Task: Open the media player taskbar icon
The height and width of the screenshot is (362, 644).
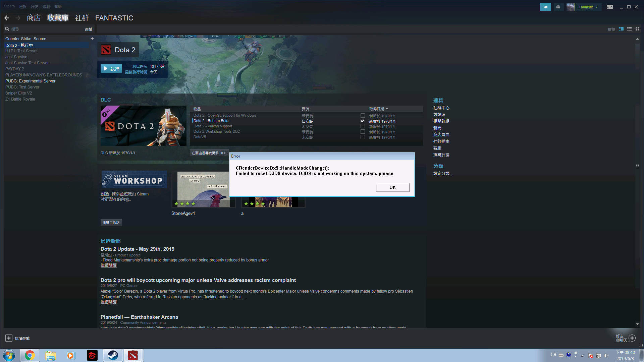Action: pos(70,355)
